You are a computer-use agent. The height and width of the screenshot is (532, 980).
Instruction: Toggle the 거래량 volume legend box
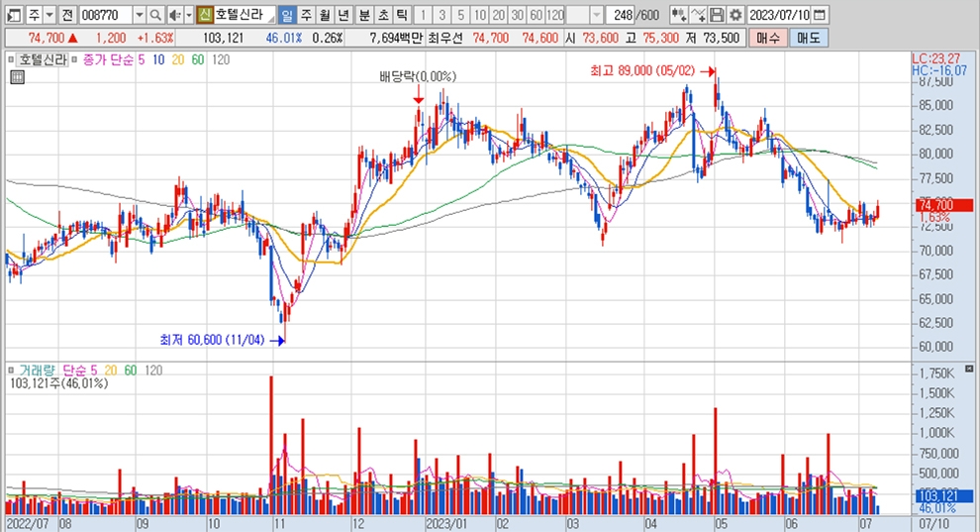[13, 369]
